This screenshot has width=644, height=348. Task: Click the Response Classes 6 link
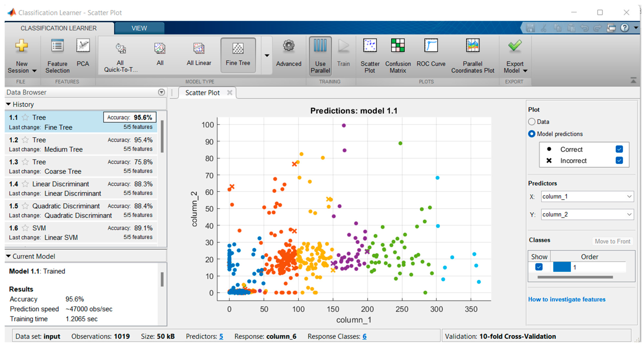(x=364, y=336)
